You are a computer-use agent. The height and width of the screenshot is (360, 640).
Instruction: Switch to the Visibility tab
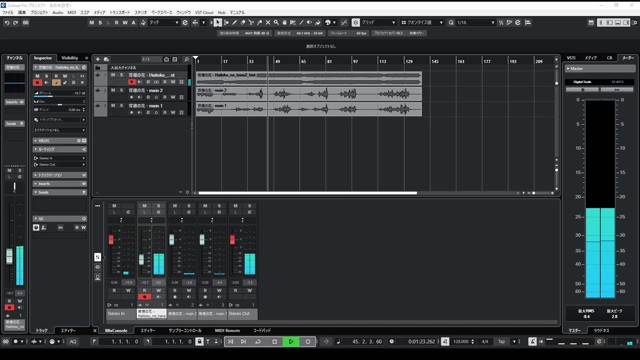pos(69,58)
